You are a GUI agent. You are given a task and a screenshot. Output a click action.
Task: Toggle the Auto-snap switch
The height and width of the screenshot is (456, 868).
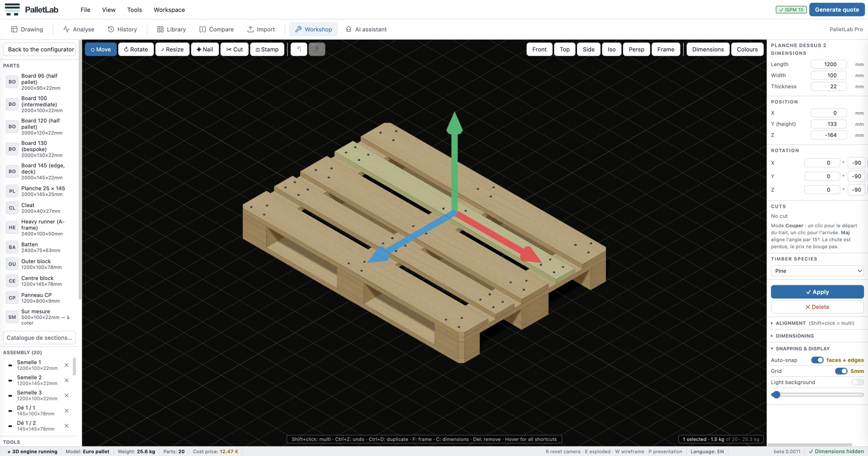click(x=817, y=360)
